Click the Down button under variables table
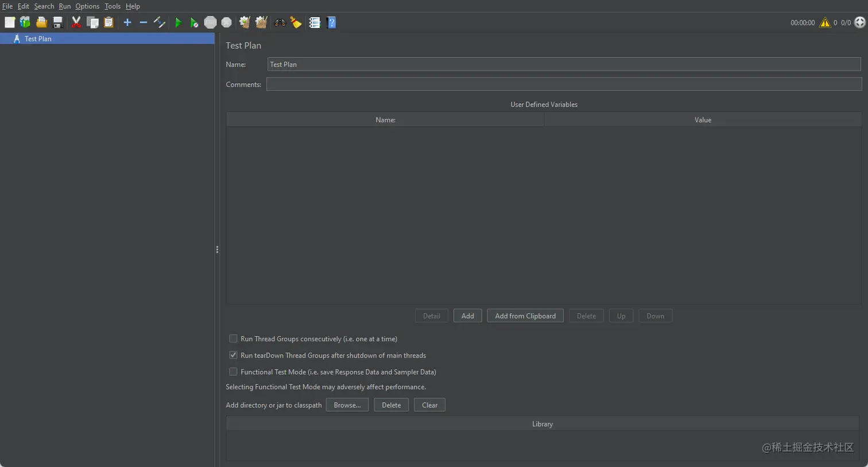Viewport: 868px width, 467px height. coord(655,316)
